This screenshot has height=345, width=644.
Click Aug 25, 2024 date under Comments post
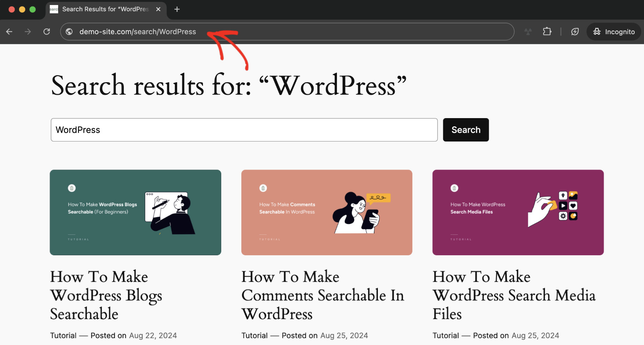(344, 335)
